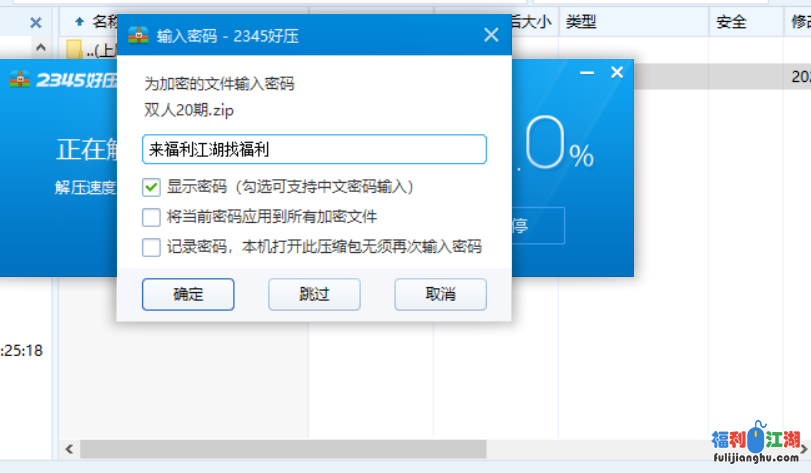Click the 2345好压 icon in dialog title bar
This screenshot has width=811, height=473.
tap(139, 35)
